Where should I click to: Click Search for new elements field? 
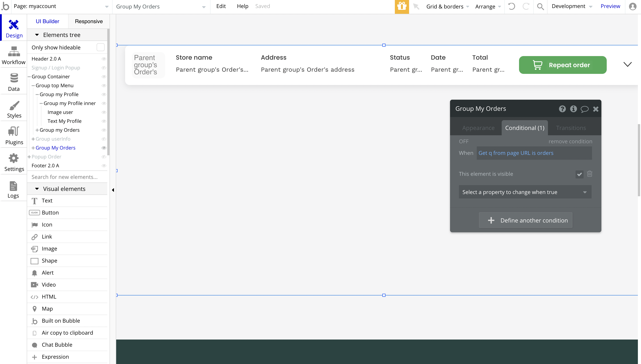pyautogui.click(x=67, y=177)
